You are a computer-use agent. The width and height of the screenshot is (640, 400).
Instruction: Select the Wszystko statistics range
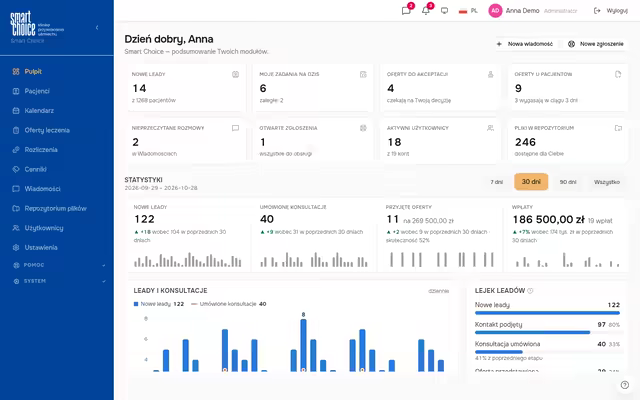coord(607,182)
